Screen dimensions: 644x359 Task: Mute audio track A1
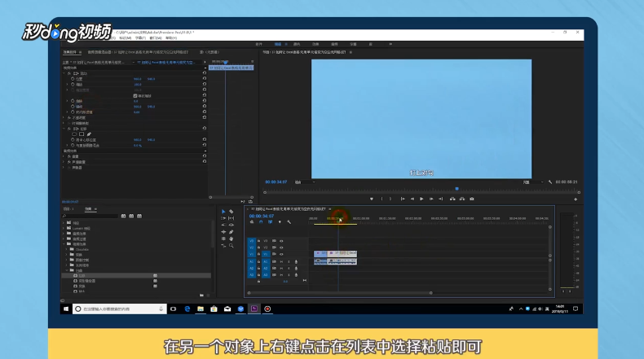tap(281, 262)
